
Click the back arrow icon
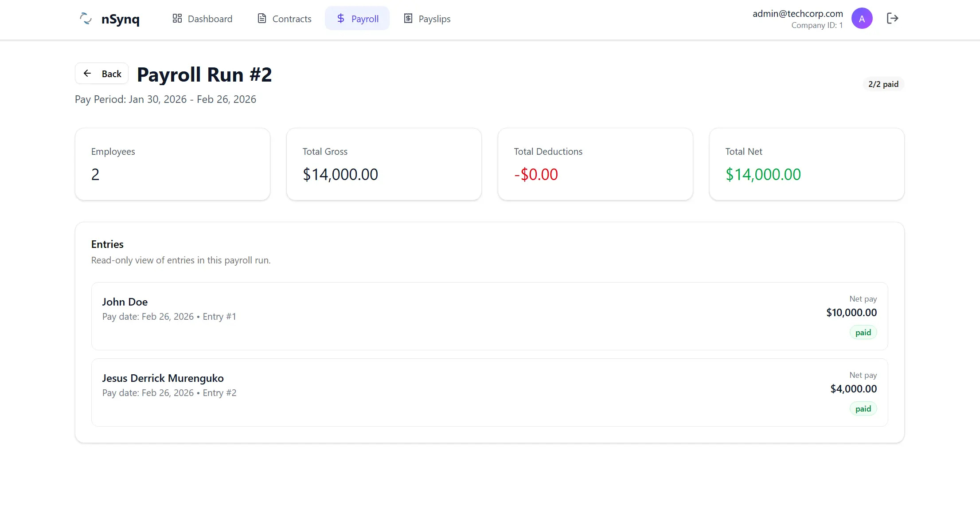click(87, 74)
